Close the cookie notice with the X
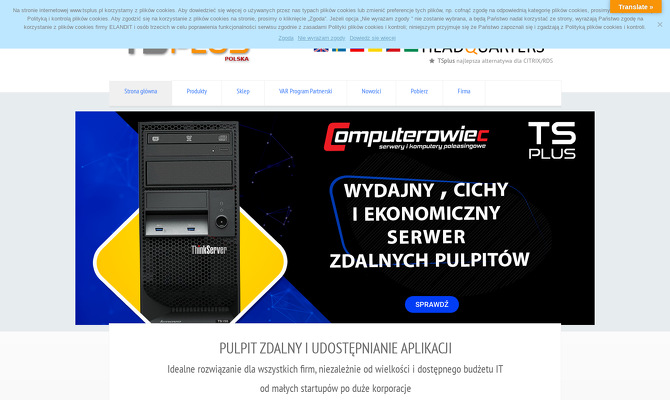 (660, 25)
